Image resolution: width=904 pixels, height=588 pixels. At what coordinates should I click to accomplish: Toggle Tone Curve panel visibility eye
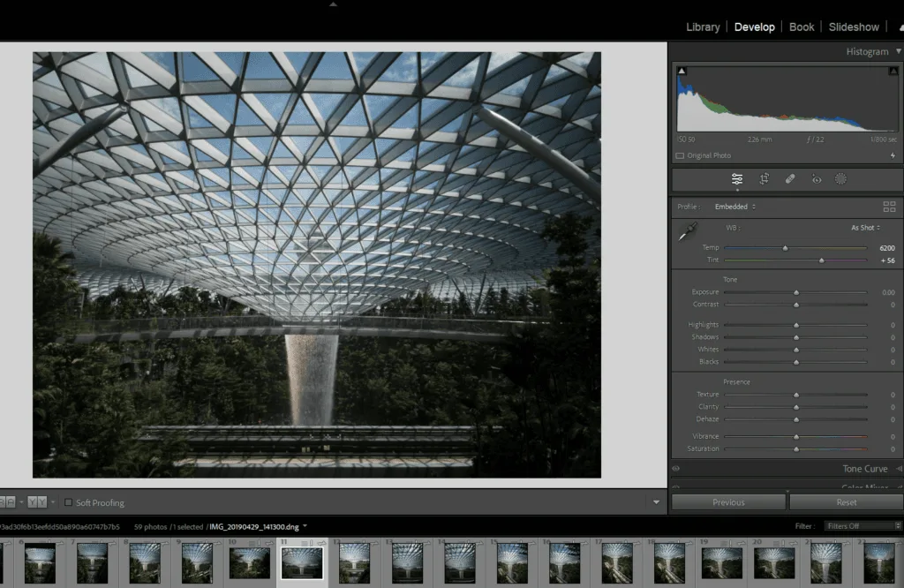point(675,469)
